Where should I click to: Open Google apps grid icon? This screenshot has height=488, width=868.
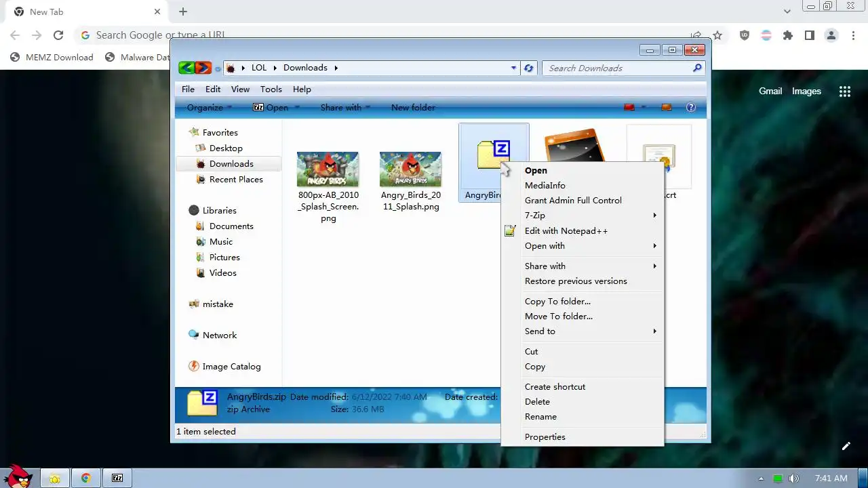(x=844, y=91)
